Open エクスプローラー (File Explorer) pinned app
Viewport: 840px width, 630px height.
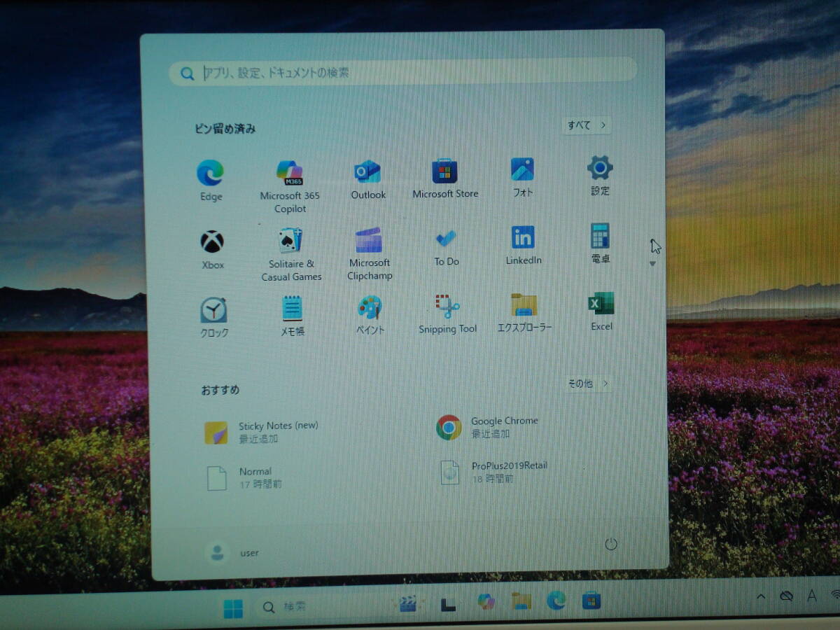tap(524, 313)
